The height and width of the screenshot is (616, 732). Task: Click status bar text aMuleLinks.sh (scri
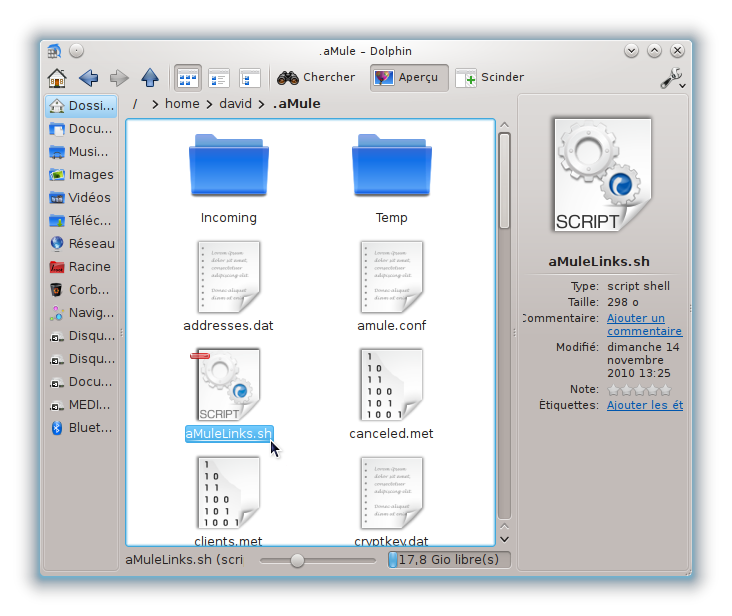click(184, 560)
